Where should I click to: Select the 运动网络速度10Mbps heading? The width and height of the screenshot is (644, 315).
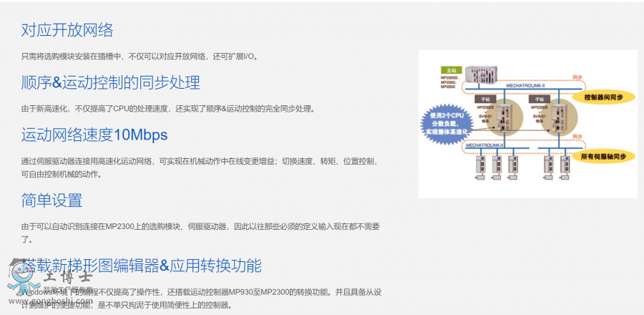tap(94, 135)
